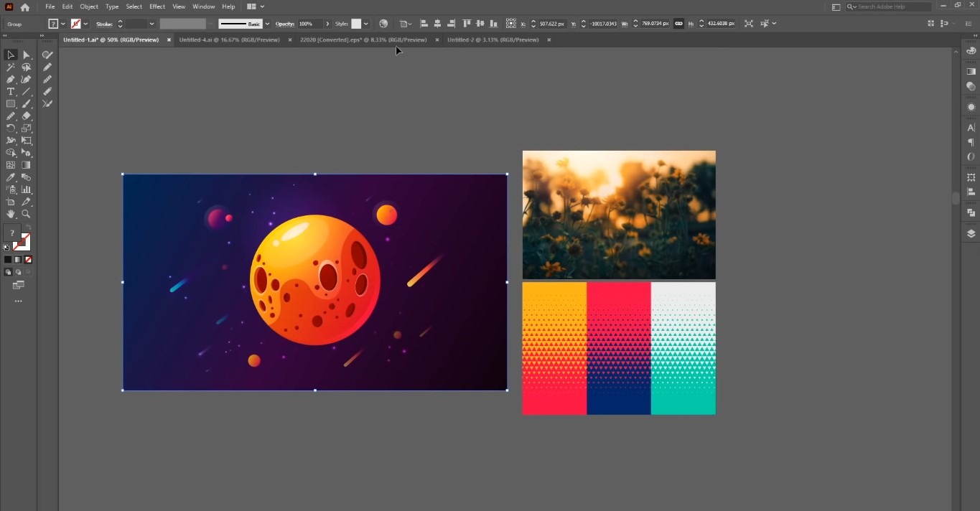Select the Type tool
The image size is (980, 511).
pos(10,91)
